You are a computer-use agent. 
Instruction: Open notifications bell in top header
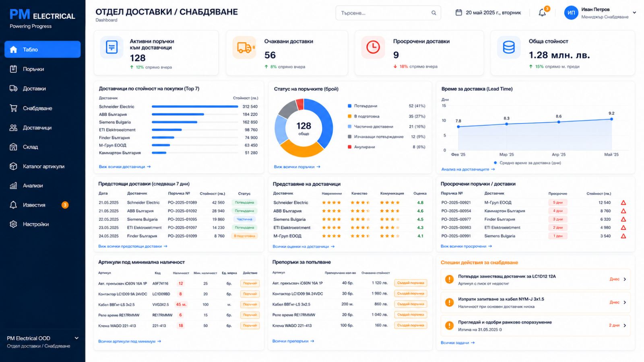(x=542, y=12)
